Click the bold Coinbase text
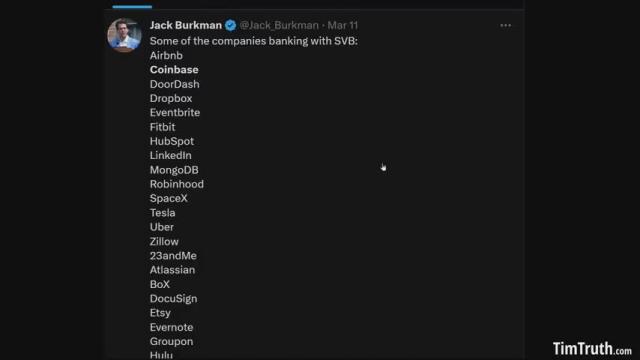Image resolution: width=640 pixels, height=360 pixels. 174,70
